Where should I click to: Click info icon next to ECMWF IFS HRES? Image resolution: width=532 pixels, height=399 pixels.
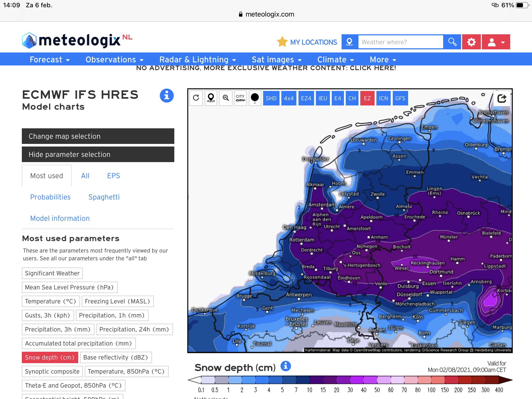pos(167,96)
